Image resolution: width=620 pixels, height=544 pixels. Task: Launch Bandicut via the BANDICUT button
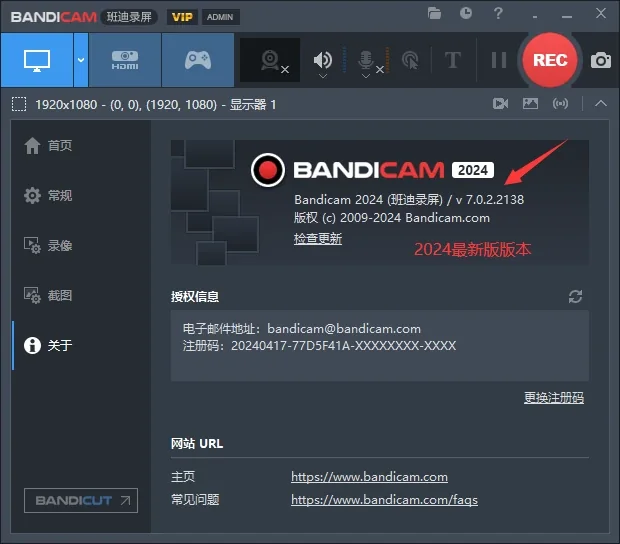[x=81, y=501]
